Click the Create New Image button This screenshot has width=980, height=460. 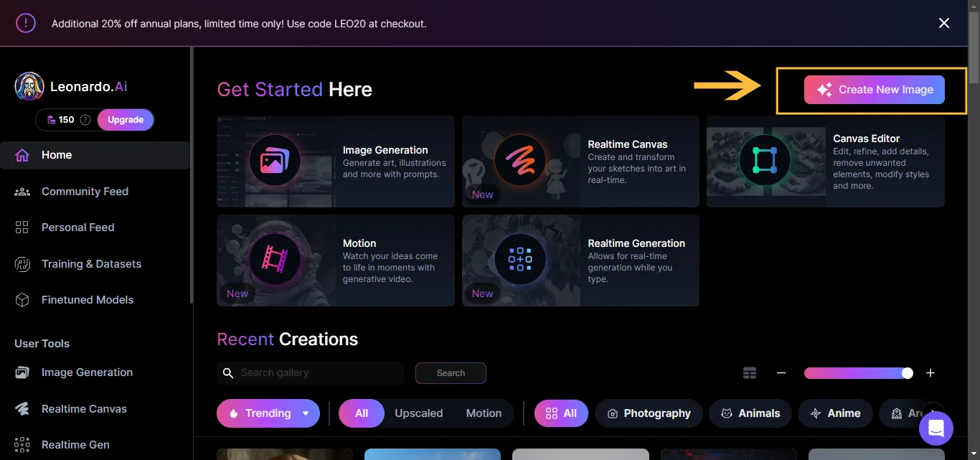click(874, 89)
